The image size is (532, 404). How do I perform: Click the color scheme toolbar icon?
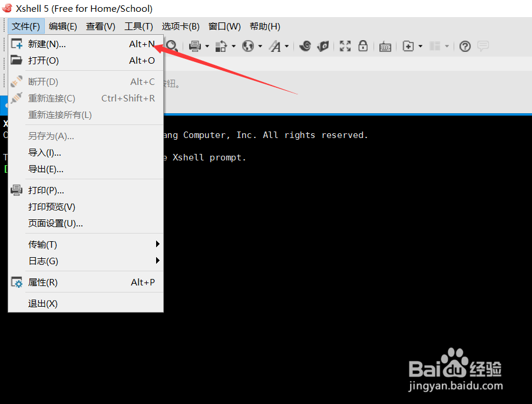pyautogui.click(x=221, y=46)
